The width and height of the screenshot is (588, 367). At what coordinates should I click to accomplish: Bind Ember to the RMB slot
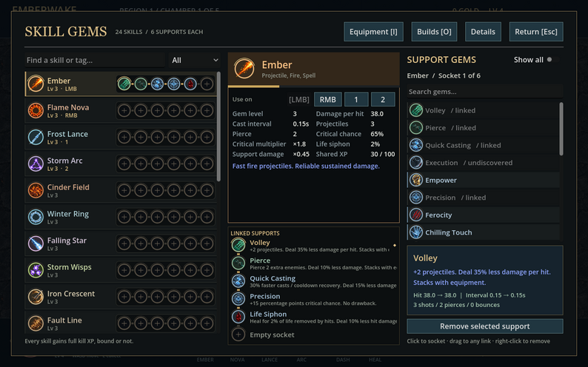328,100
